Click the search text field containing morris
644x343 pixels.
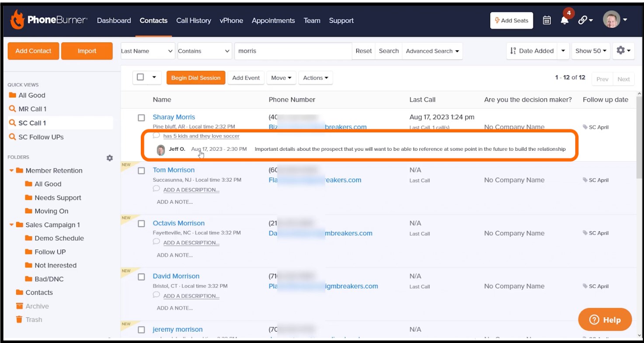(x=293, y=51)
